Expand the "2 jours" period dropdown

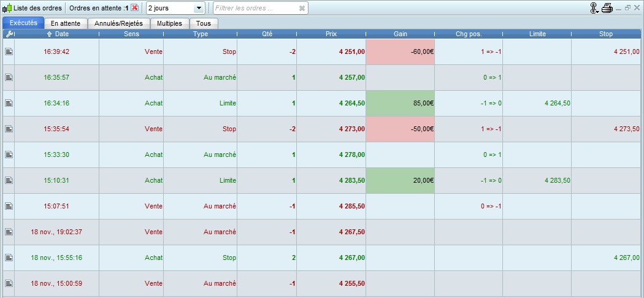point(198,8)
